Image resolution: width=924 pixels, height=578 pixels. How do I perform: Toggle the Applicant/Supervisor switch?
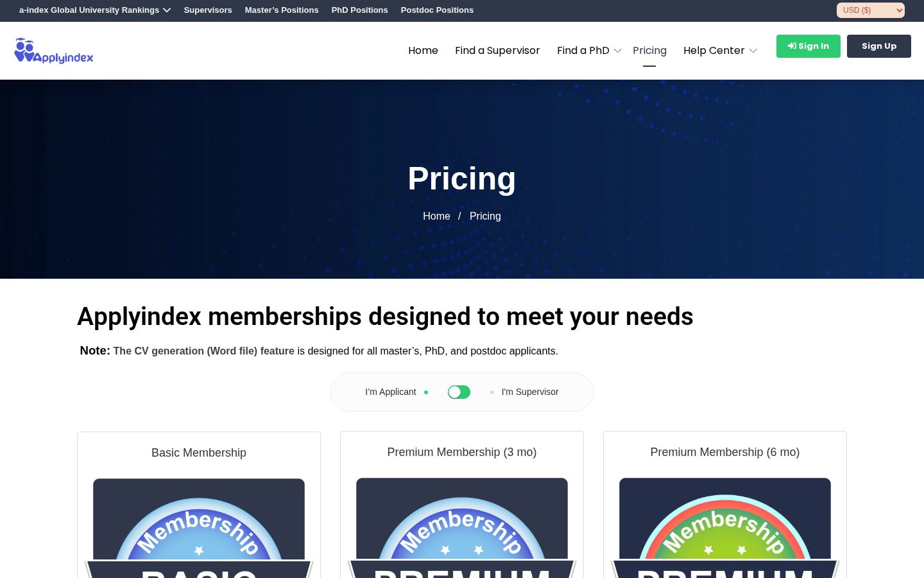[459, 392]
